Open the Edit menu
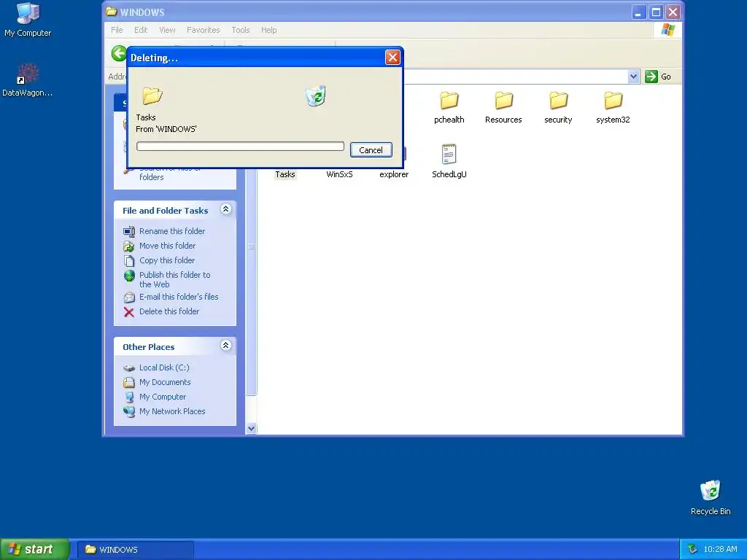 141,30
